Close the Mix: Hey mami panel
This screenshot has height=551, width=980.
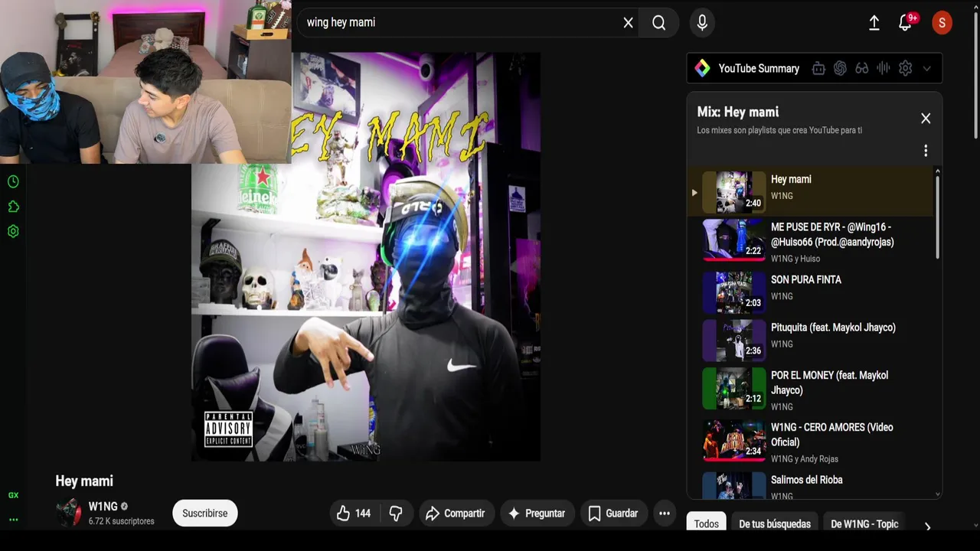926,118
